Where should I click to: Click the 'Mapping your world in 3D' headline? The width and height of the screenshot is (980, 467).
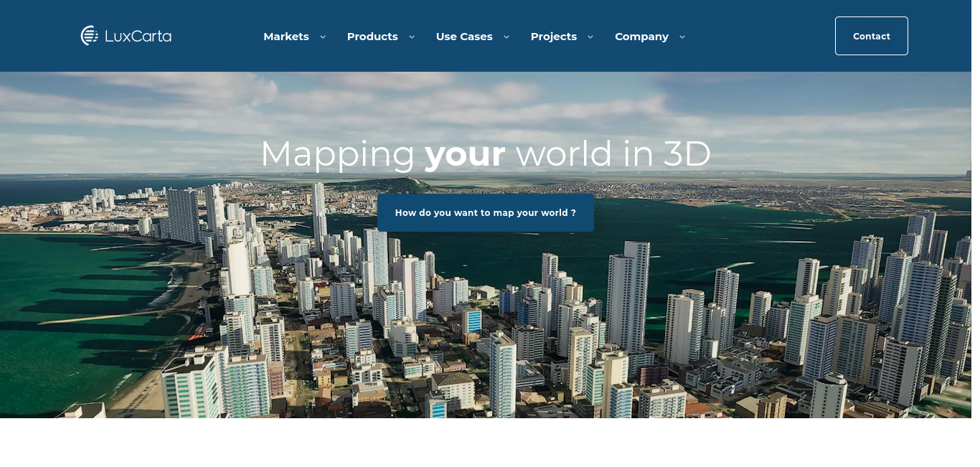tap(486, 154)
